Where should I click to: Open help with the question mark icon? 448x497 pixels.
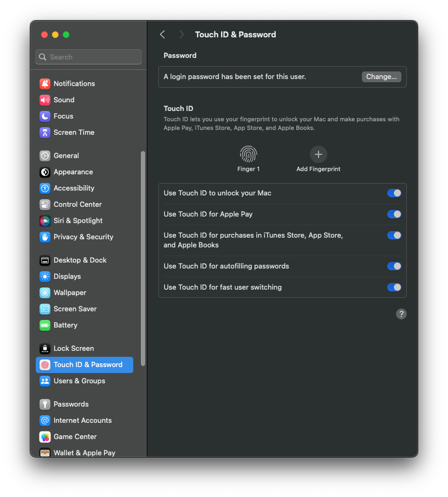point(401,314)
